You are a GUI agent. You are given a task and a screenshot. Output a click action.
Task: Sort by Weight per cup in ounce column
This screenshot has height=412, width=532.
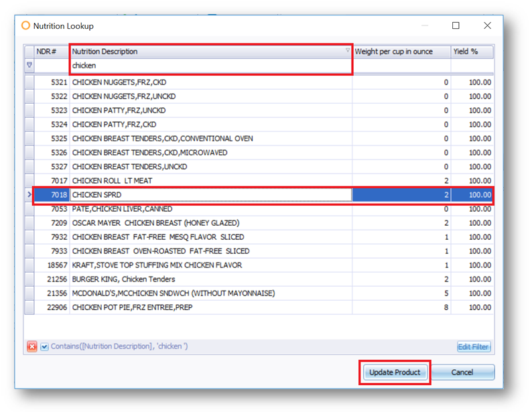401,52
